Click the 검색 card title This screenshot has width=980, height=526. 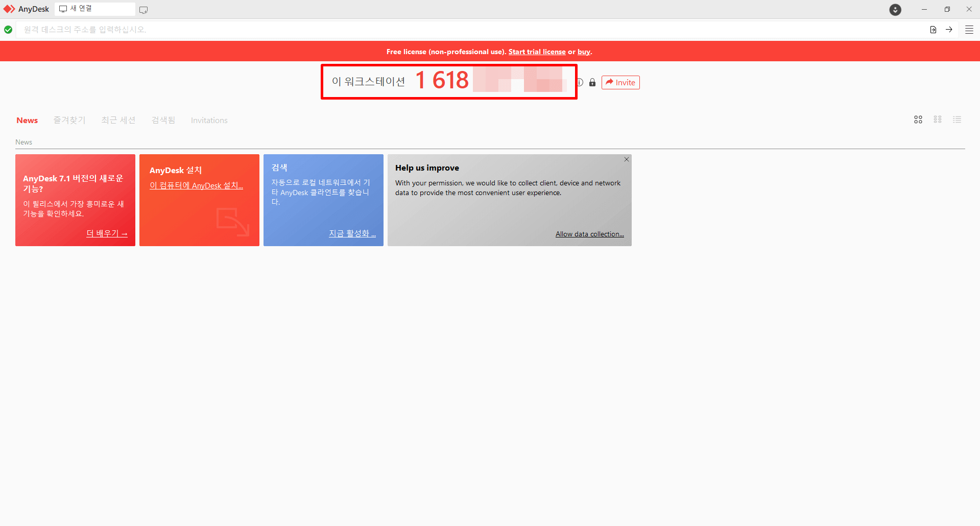pos(279,168)
